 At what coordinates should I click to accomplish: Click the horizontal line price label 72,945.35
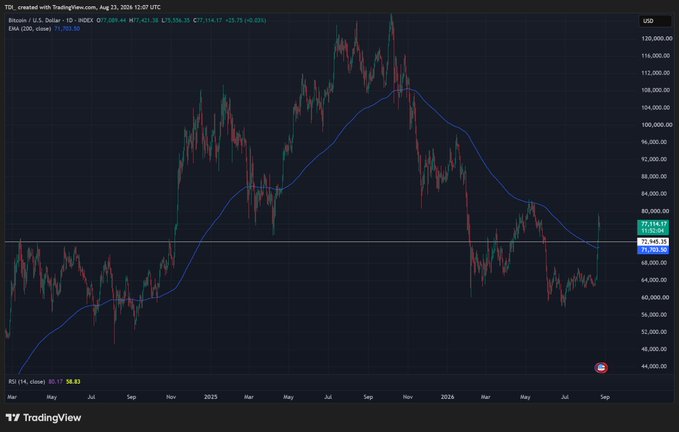[x=653, y=242]
